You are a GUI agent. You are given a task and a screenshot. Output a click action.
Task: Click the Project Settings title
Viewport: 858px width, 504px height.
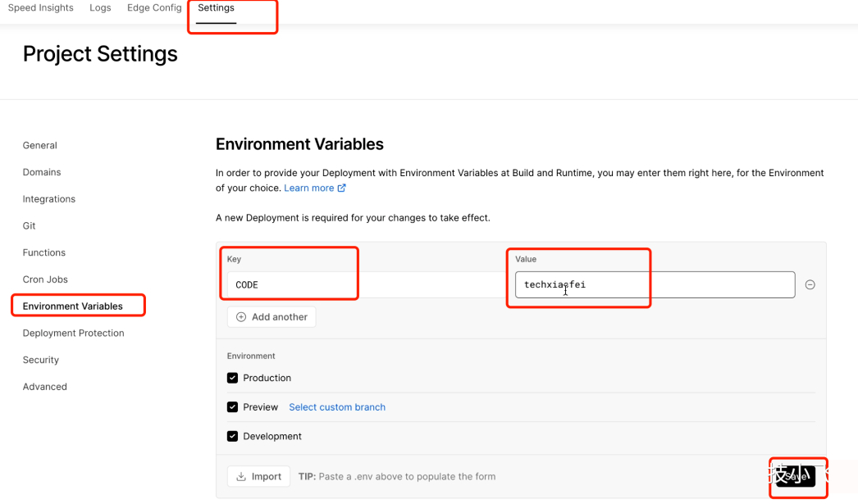point(100,54)
